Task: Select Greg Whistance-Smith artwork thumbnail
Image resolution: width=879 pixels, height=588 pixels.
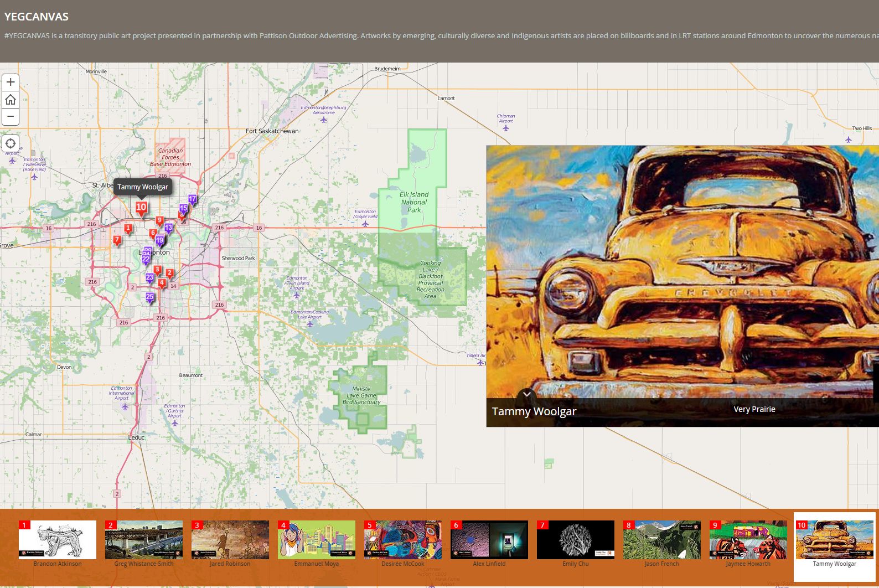Action: point(144,540)
